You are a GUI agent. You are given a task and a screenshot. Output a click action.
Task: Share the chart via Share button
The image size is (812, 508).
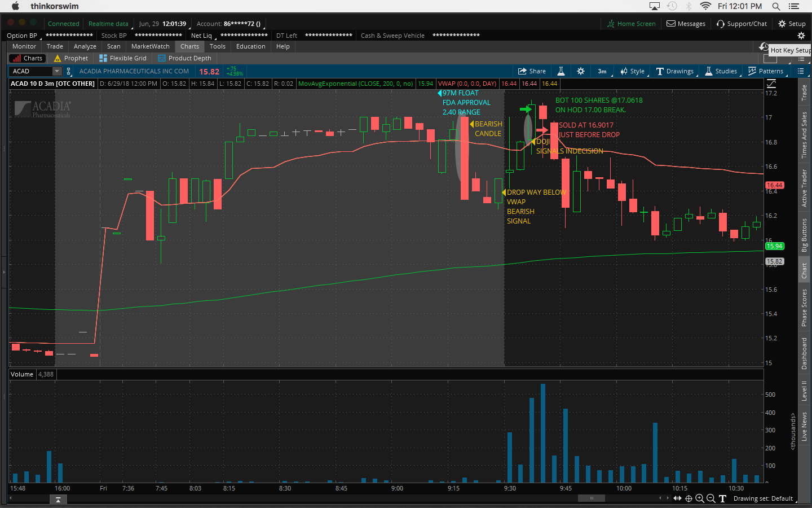pyautogui.click(x=532, y=71)
